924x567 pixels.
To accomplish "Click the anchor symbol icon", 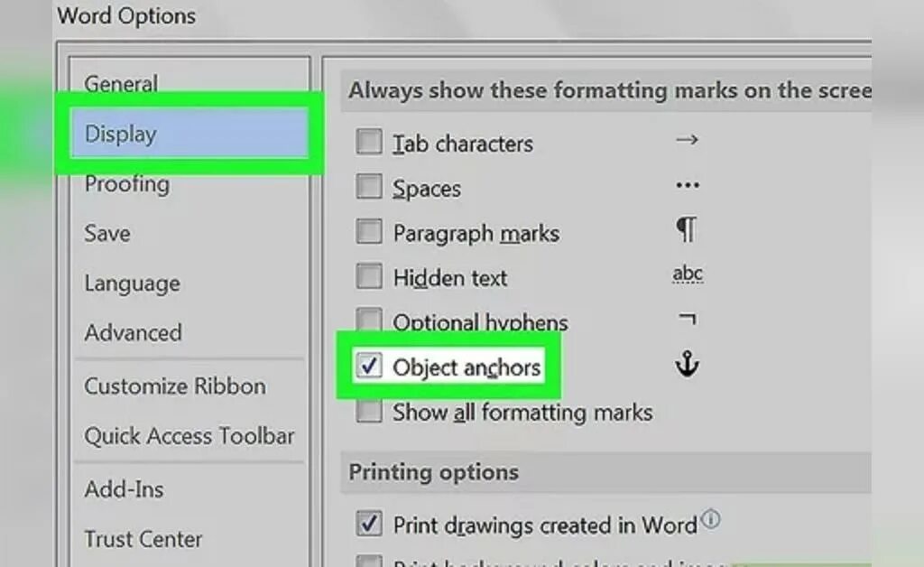I will [687, 364].
